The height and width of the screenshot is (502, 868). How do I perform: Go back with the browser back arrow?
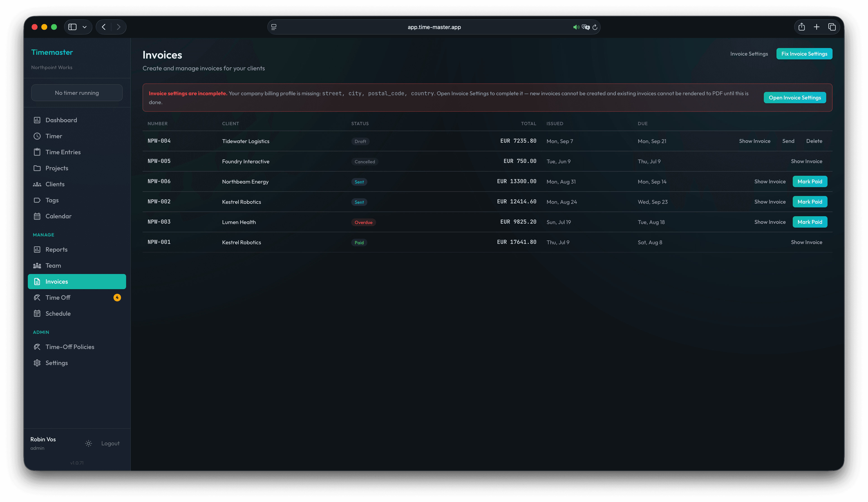point(104,27)
